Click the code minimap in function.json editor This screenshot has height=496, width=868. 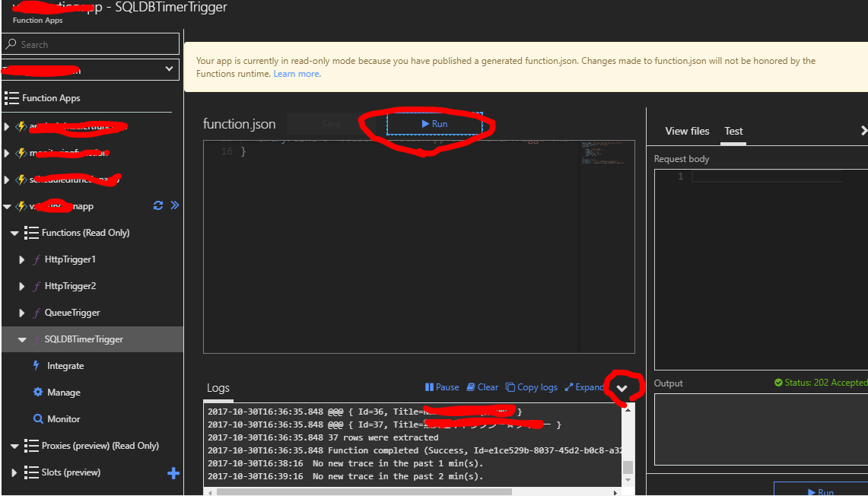pyautogui.click(x=603, y=154)
